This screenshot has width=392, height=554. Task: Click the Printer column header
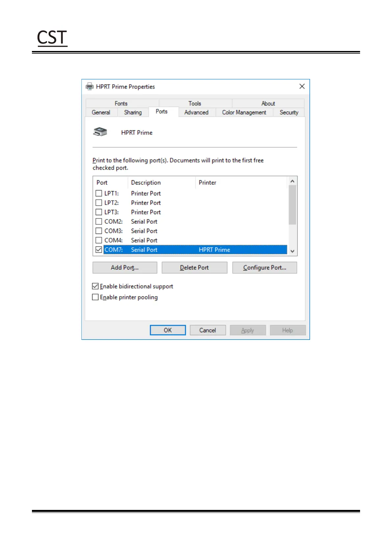[x=241, y=183]
